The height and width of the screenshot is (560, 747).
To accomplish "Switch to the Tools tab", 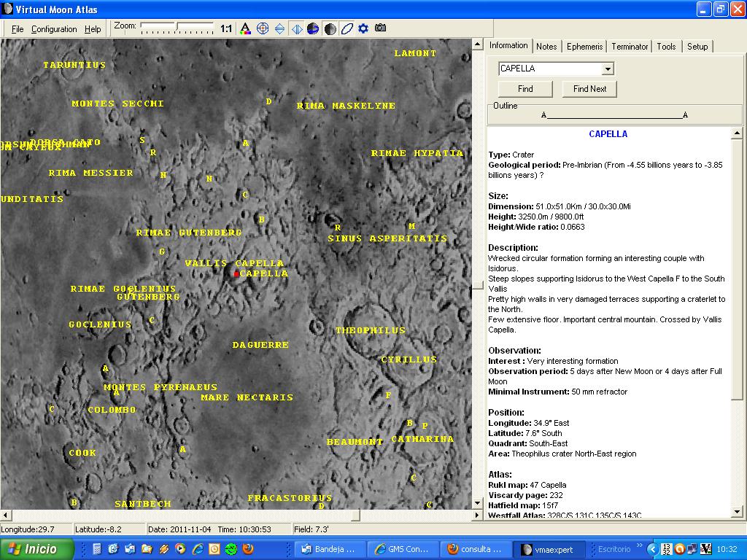I will [x=666, y=46].
